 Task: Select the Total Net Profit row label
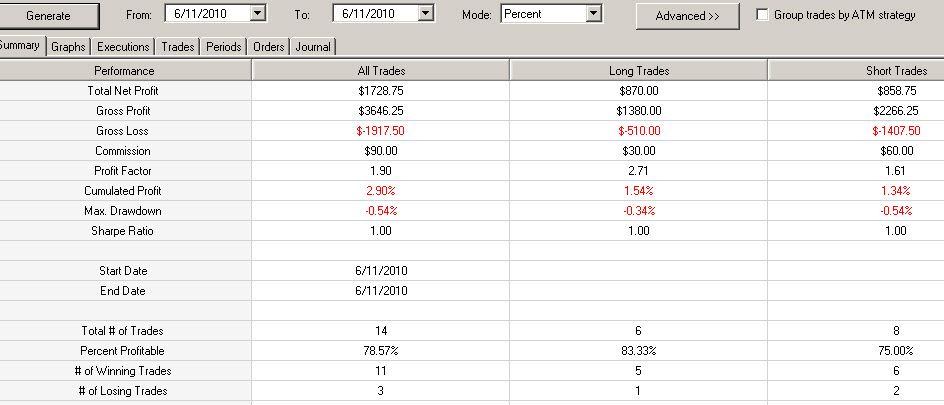(123, 91)
